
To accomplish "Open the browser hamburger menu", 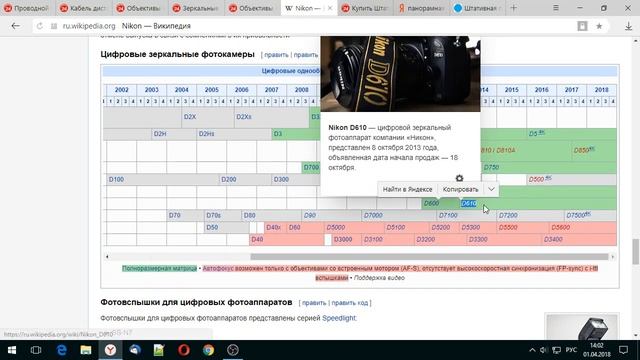I will click(556, 8).
